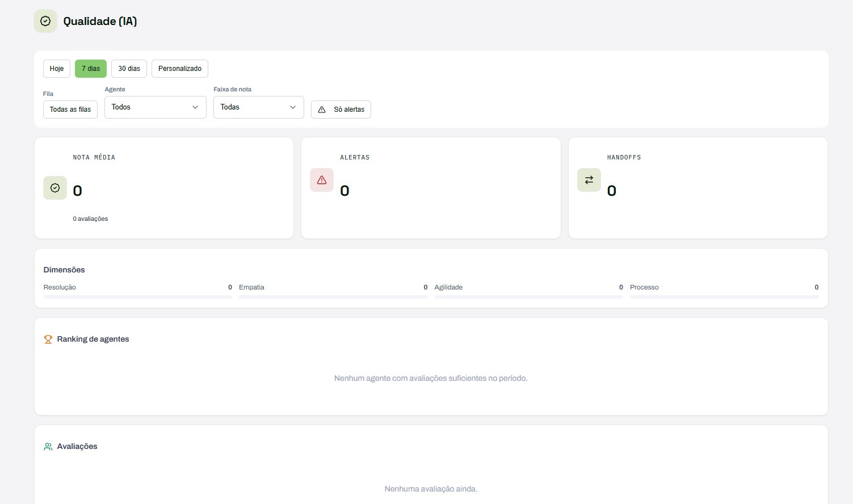The height and width of the screenshot is (504, 853).
Task: Choose the Personalizado date range
Action: pos(180,69)
